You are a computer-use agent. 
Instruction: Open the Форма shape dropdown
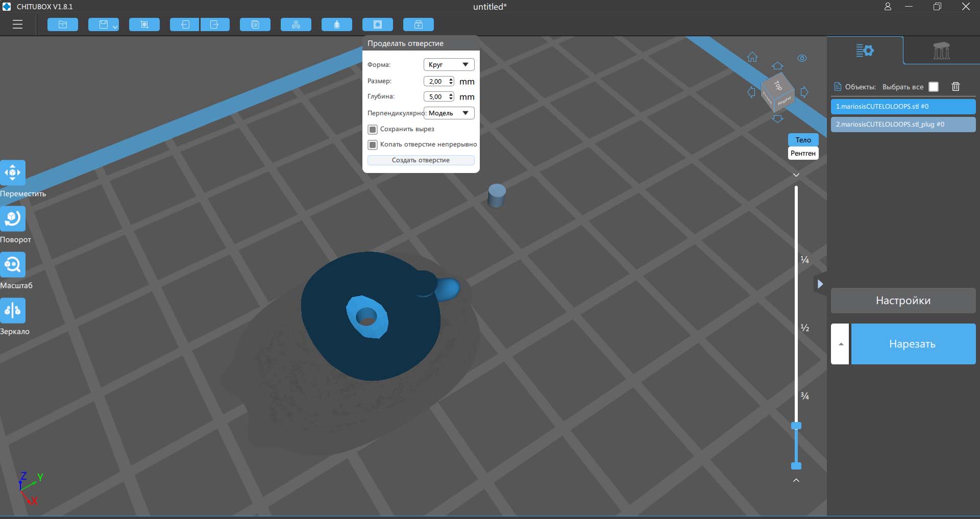point(449,65)
